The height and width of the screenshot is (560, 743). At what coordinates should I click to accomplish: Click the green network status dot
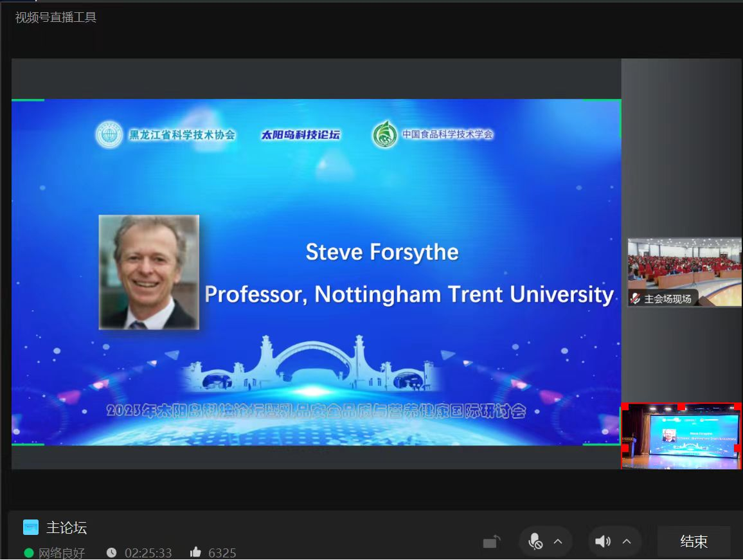[29, 552]
